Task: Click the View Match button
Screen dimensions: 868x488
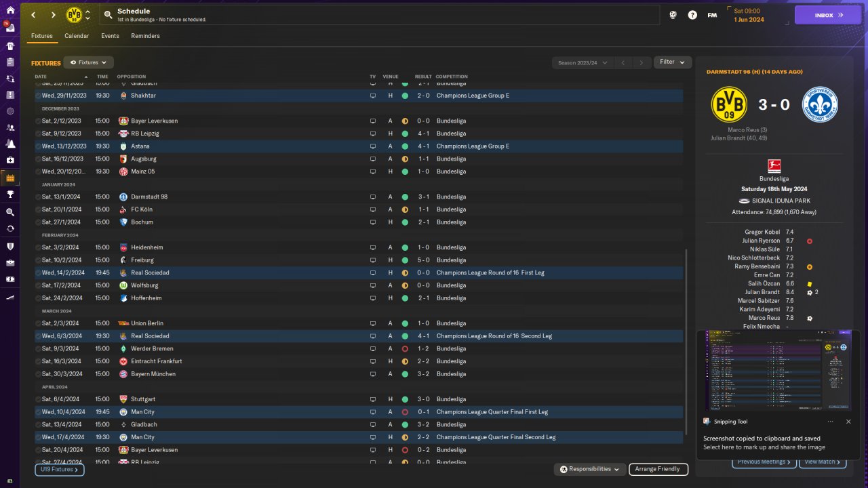Action: coord(823,462)
